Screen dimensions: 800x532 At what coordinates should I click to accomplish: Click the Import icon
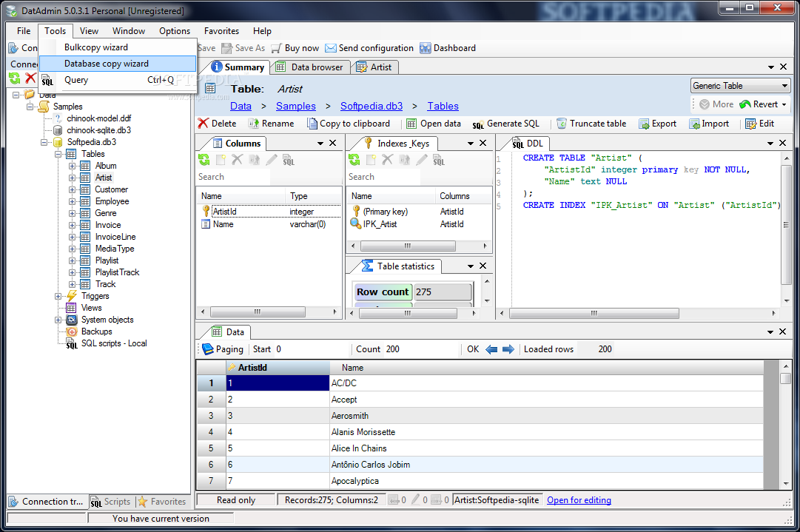pos(694,124)
